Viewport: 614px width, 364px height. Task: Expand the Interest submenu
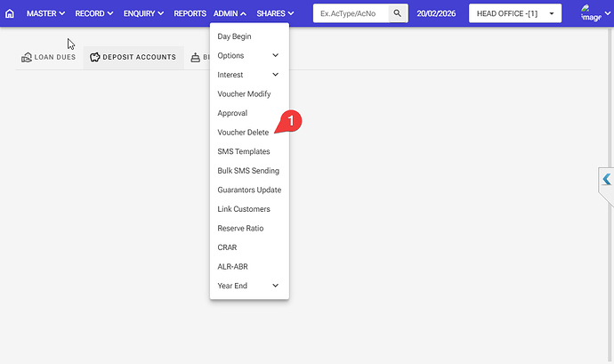(248, 75)
